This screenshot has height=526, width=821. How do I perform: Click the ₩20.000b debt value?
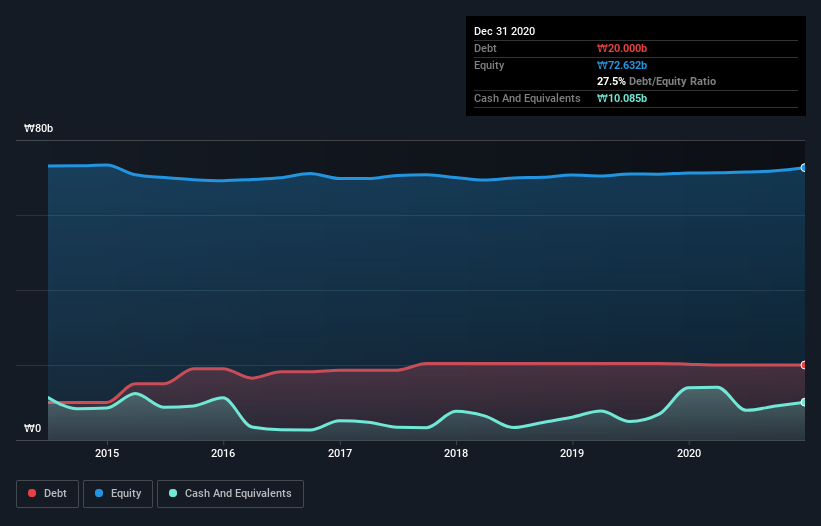point(622,48)
